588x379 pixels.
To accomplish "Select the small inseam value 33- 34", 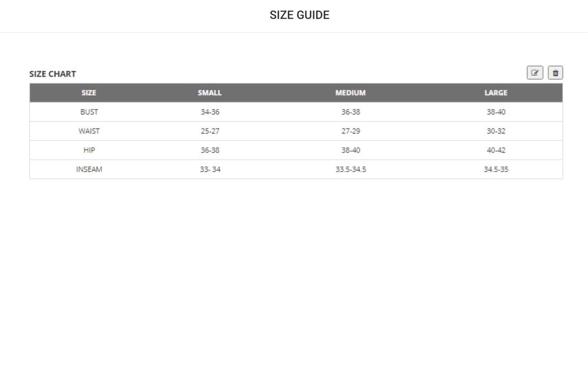I will 210,170.
